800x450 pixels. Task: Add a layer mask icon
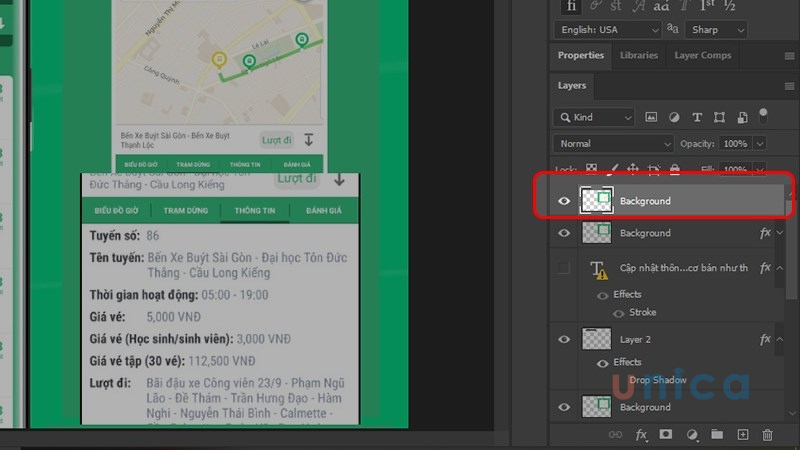click(665, 434)
